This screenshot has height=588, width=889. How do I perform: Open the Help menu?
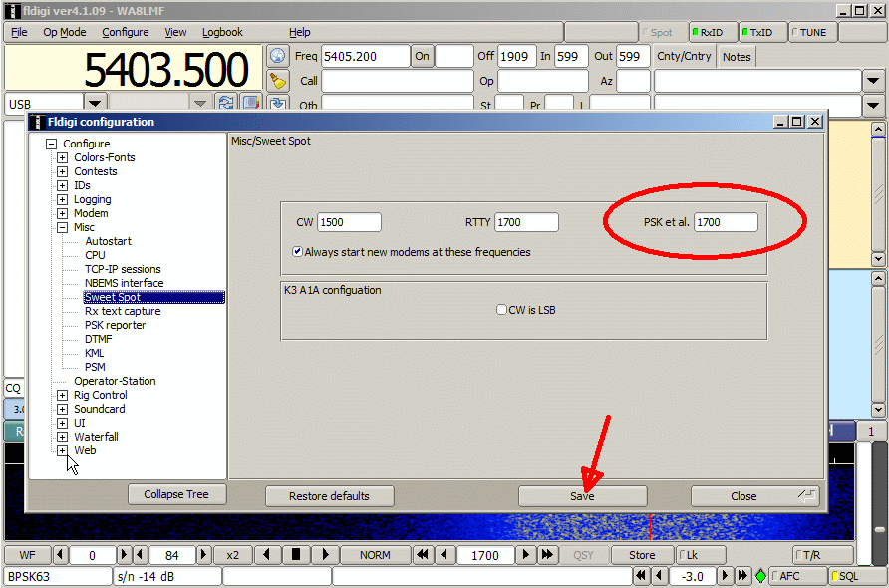tap(299, 32)
